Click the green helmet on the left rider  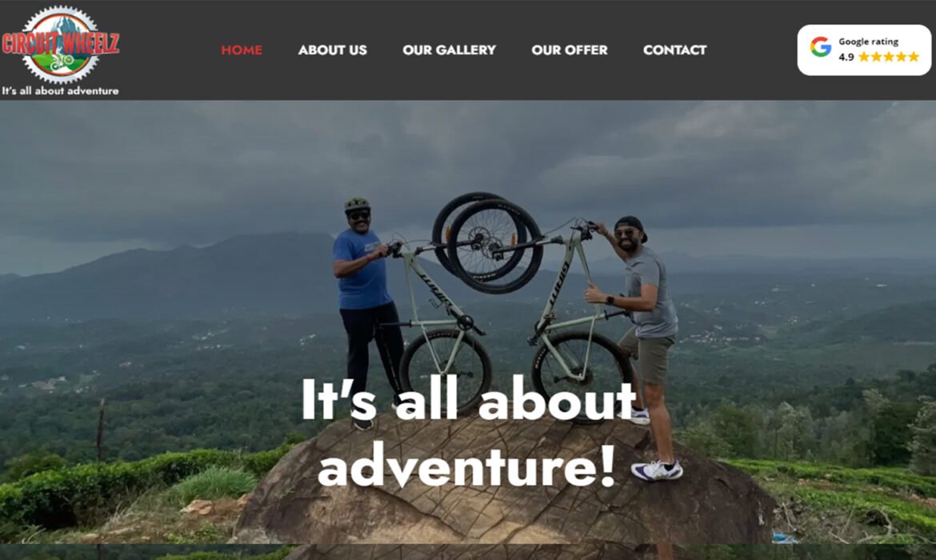(x=357, y=205)
